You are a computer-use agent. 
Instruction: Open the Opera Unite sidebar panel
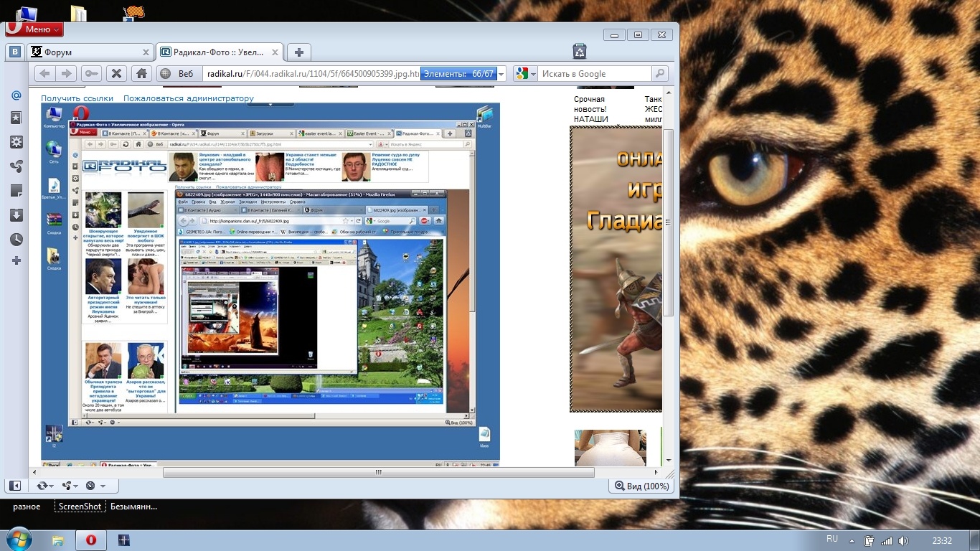(16, 166)
